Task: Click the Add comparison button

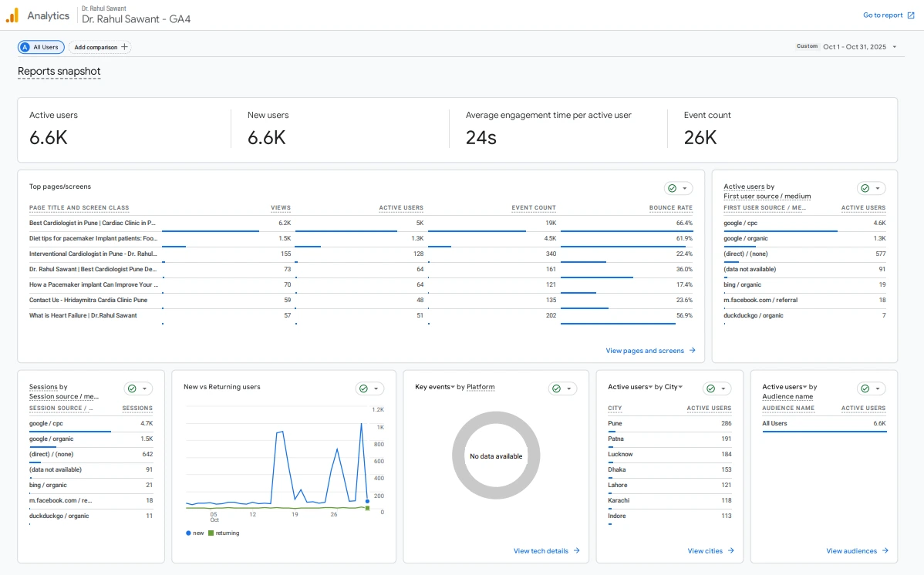Action: [100, 47]
